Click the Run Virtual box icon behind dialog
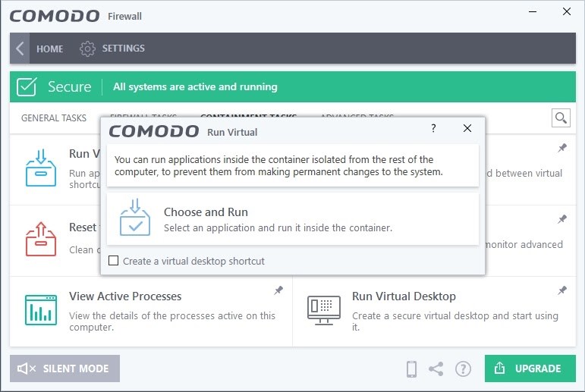The height and width of the screenshot is (392, 585). [41, 168]
